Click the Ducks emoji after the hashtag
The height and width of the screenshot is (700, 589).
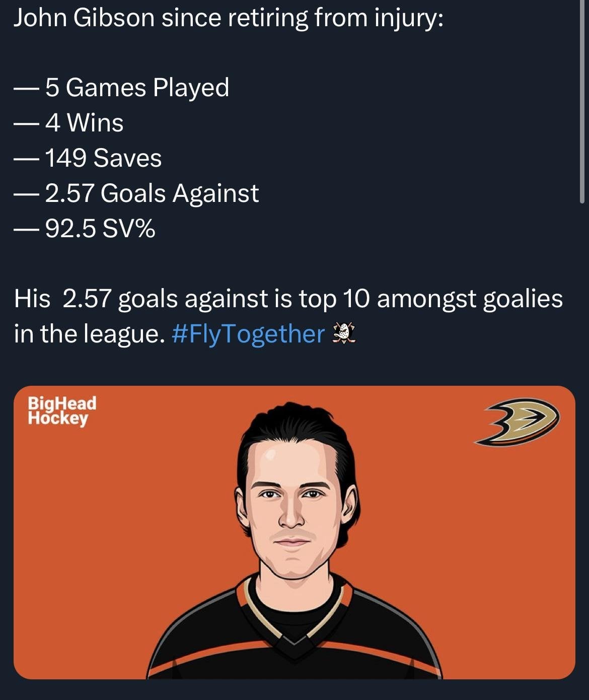pyautogui.click(x=345, y=334)
